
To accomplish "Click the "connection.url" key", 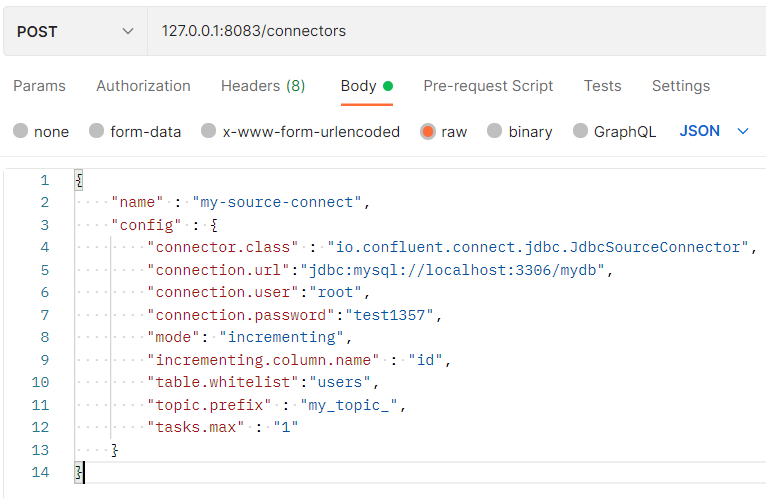I will 218,270.
